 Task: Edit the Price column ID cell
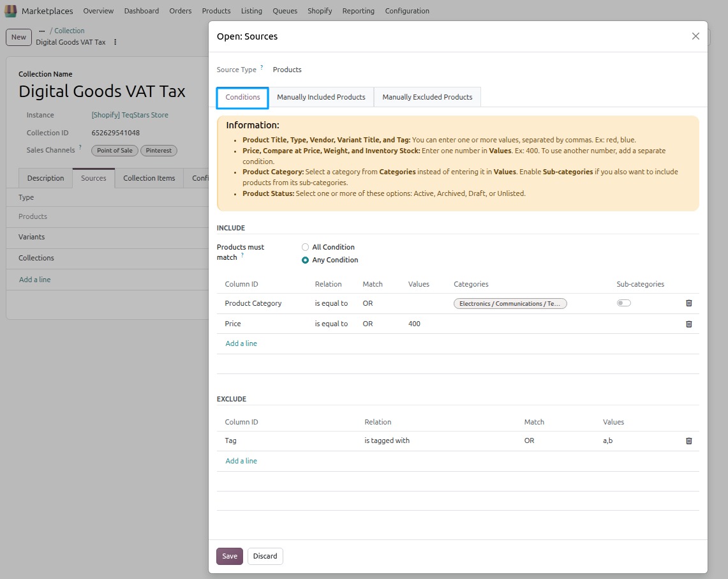click(233, 324)
